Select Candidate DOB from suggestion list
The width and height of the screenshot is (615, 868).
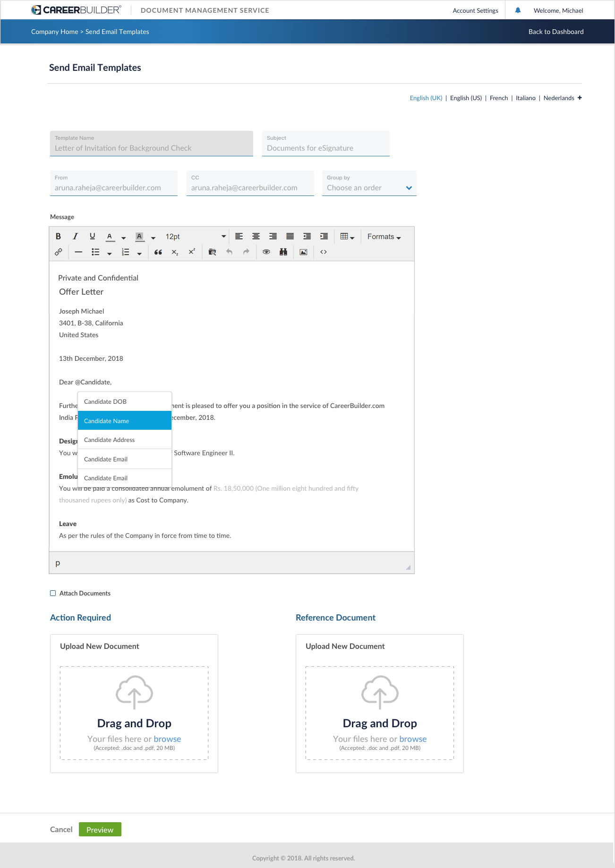point(125,401)
